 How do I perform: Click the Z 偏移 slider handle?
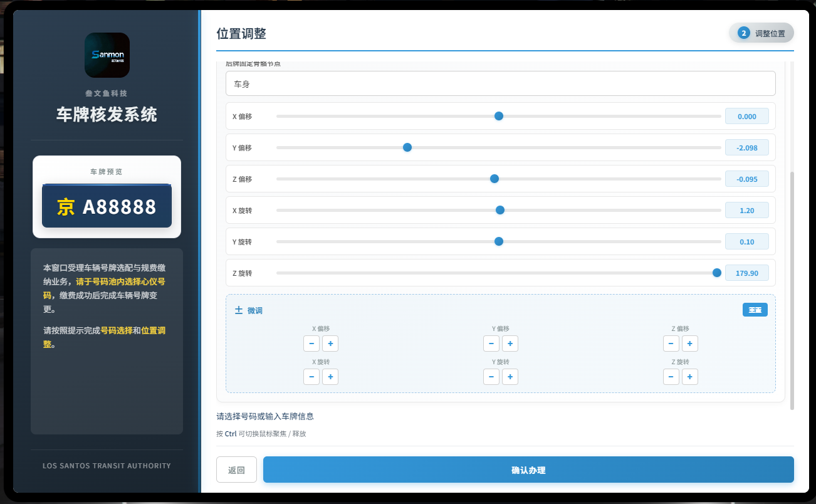click(x=494, y=179)
